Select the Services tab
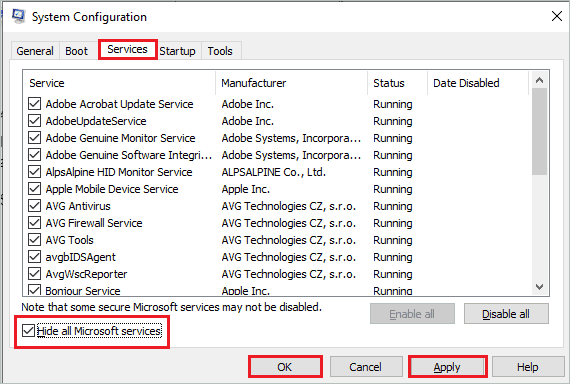Screen dimensions: 570x384 click(x=127, y=49)
